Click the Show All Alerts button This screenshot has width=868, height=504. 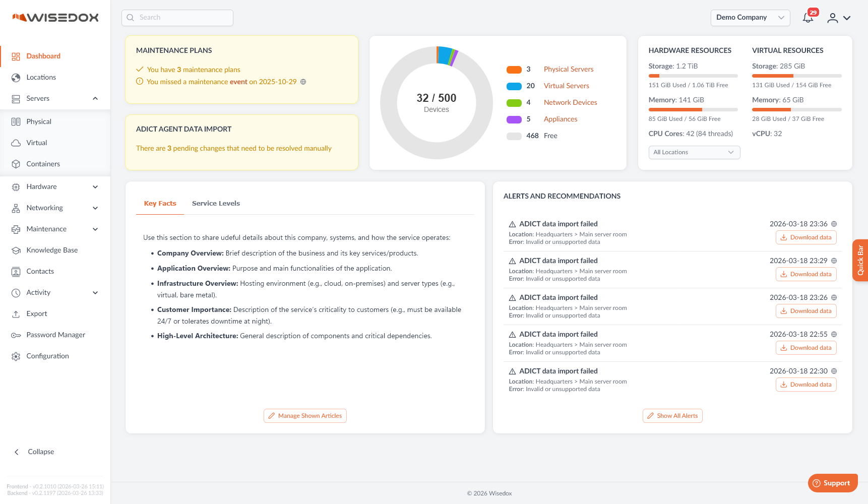672,416
